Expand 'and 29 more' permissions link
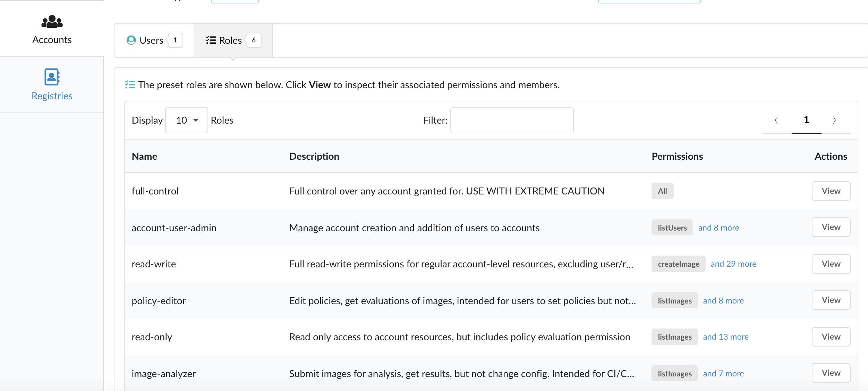The height and width of the screenshot is (391, 868). point(733,264)
